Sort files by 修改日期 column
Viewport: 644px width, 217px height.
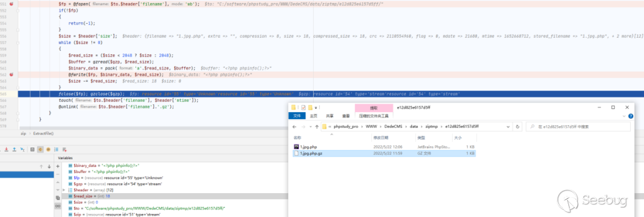380,138
